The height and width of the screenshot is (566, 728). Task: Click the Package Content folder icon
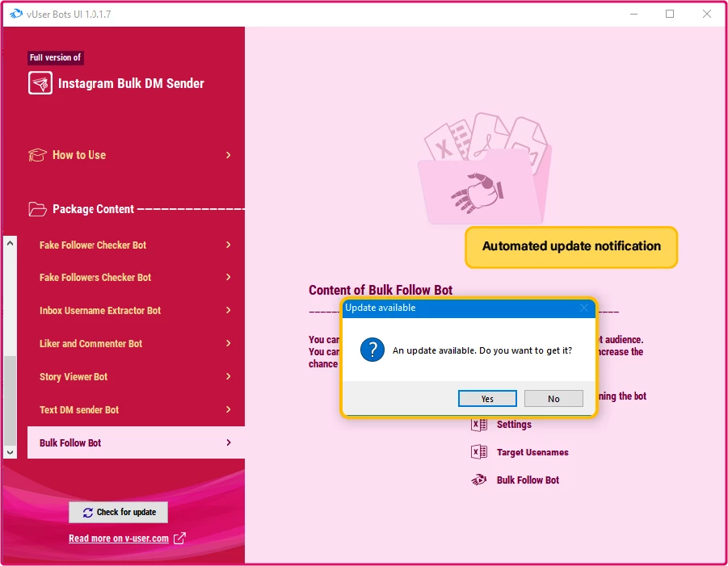(x=37, y=209)
